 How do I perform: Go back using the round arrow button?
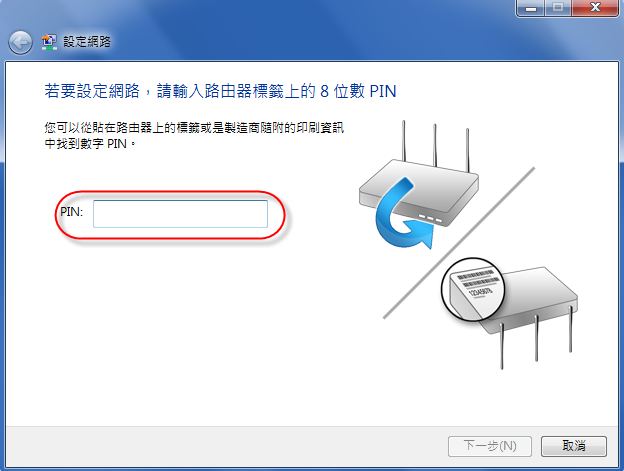click(20, 43)
